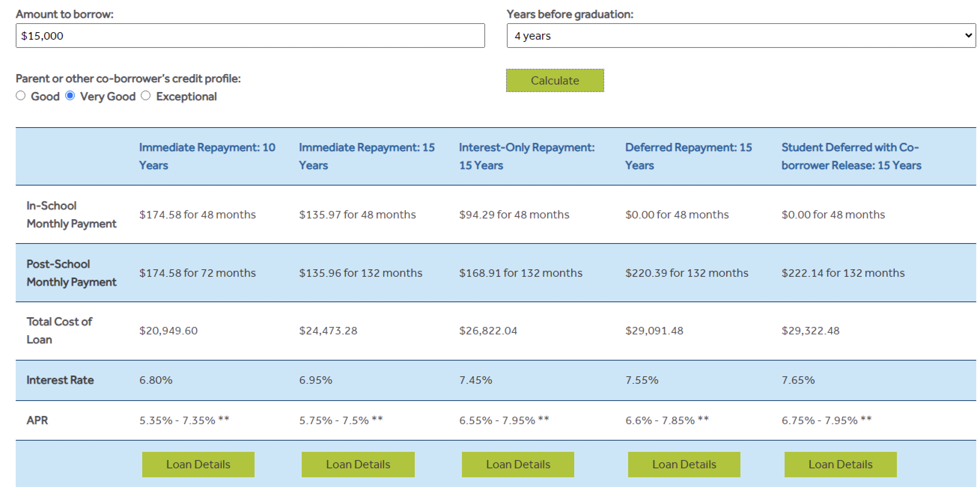This screenshot has width=980, height=487.
Task: Open the Years before graduation dropdown
Action: [741, 36]
